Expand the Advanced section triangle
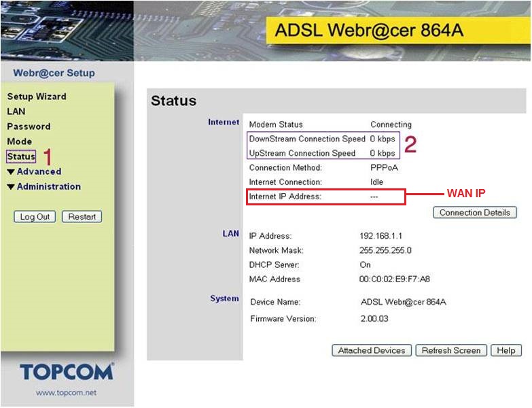 11,172
